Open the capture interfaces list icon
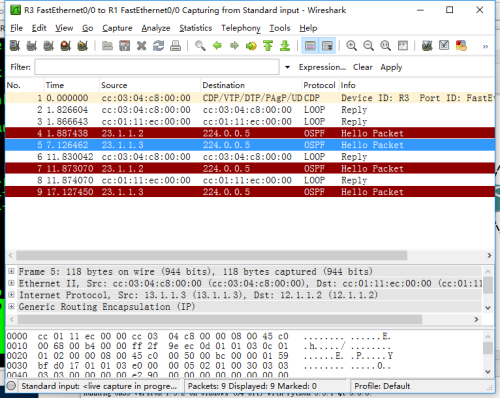500x398 pixels. [x=15, y=45]
